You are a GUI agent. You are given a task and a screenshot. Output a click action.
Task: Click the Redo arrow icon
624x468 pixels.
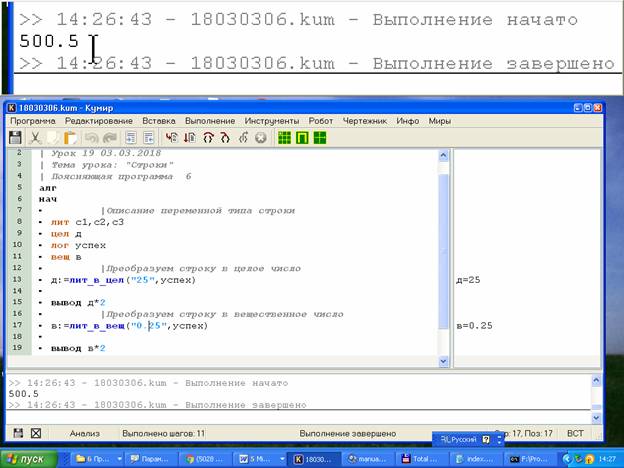109,138
